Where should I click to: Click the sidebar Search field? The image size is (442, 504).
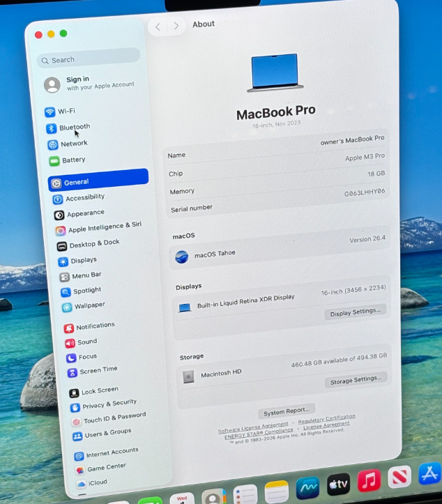pos(89,58)
